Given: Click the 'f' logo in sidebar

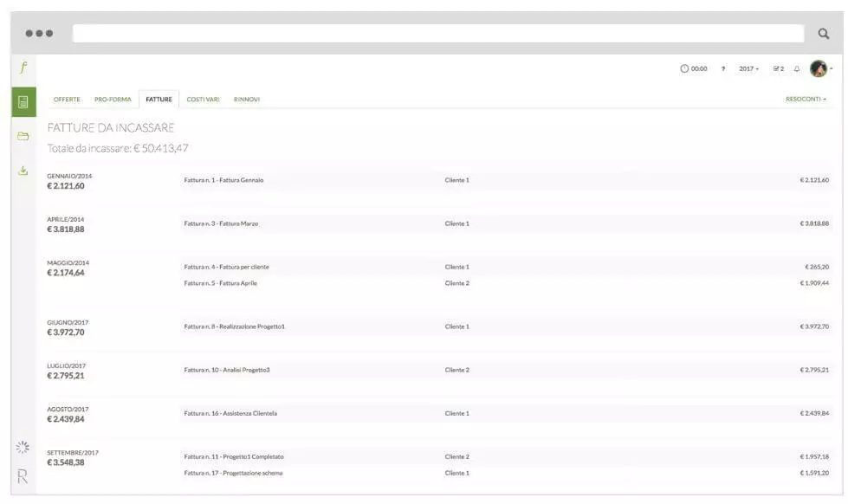Looking at the screenshot, I should (23, 68).
